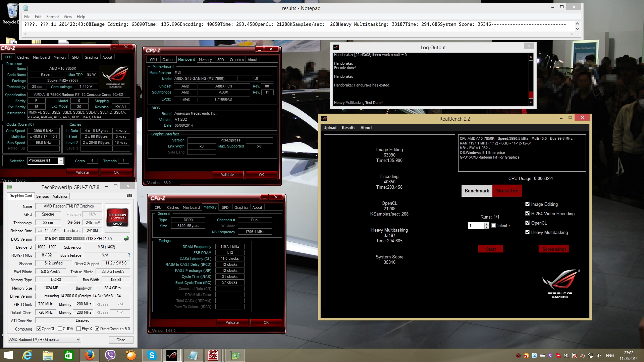Increase runs count with stepper arrows
This screenshot has width=644, height=362.
[x=487, y=224]
